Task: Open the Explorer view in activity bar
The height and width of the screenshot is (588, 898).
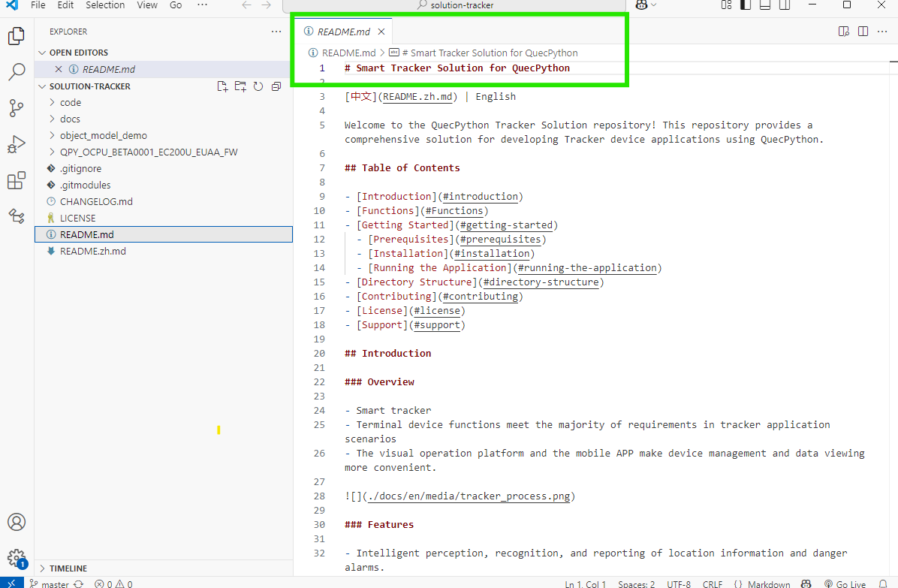Action: (x=17, y=36)
